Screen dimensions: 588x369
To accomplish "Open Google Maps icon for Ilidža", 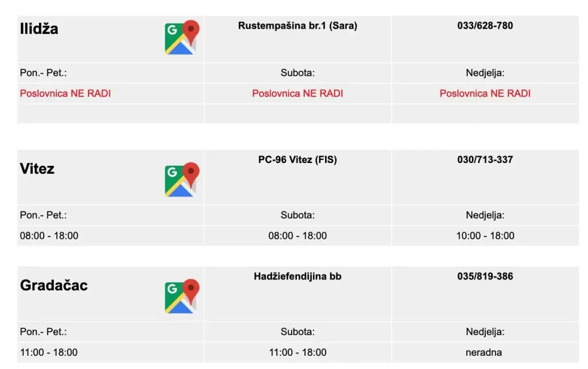I will 181,38.
